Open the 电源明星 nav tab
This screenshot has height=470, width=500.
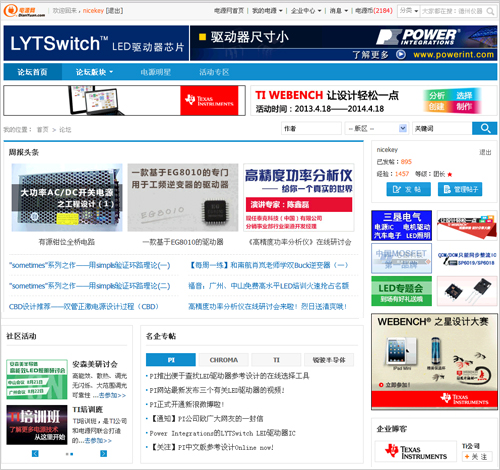(156, 72)
